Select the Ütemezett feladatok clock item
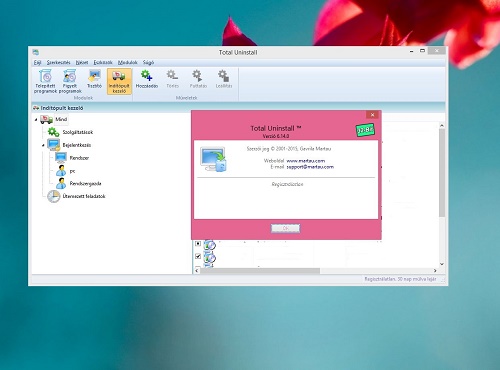The width and height of the screenshot is (500, 370). (77, 196)
